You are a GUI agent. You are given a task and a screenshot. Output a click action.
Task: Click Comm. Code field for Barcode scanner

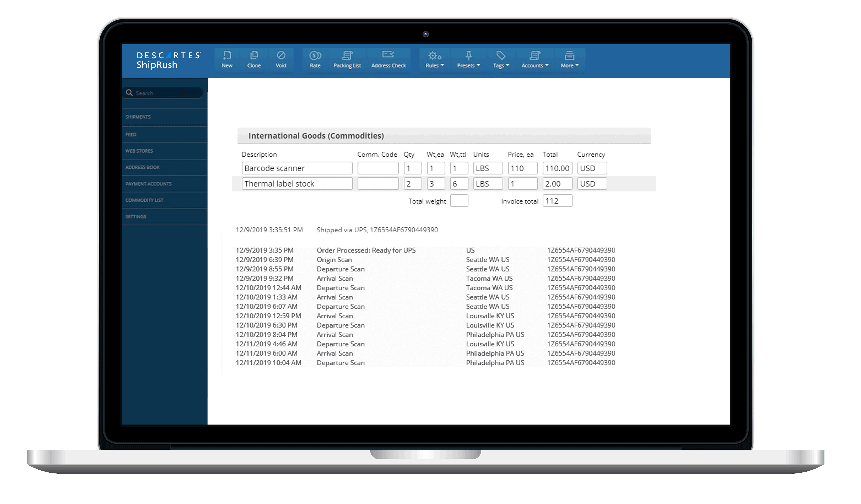click(x=378, y=168)
